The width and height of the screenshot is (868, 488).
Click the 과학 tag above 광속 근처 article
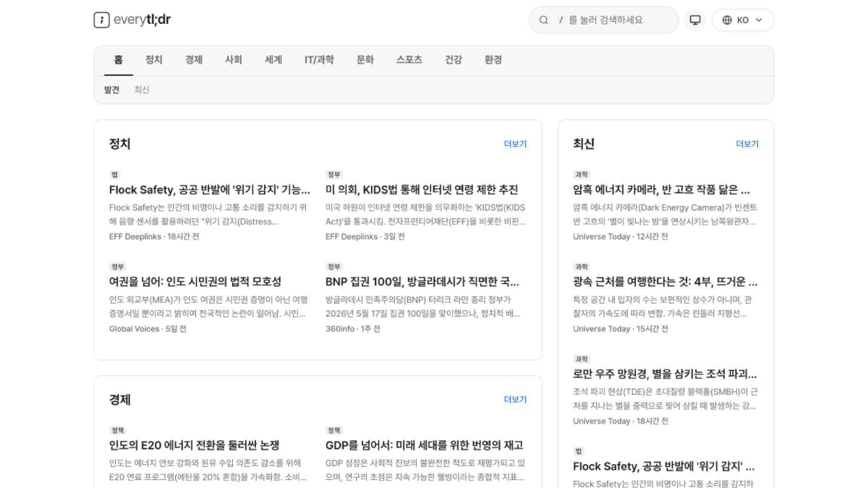[582, 267]
